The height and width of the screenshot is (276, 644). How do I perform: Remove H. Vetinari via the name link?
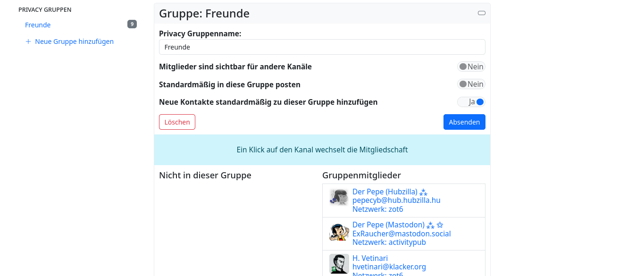click(x=370, y=258)
